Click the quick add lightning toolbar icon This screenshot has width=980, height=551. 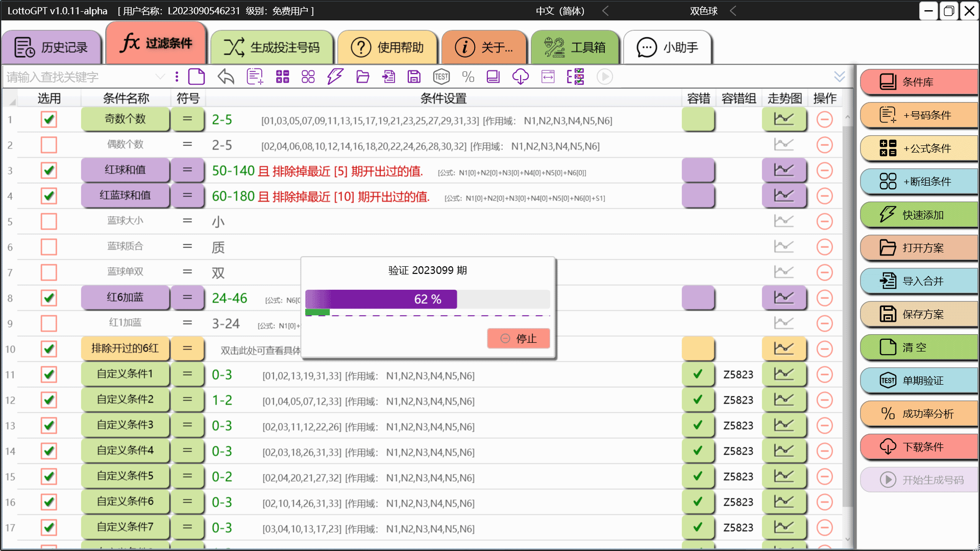(x=335, y=77)
